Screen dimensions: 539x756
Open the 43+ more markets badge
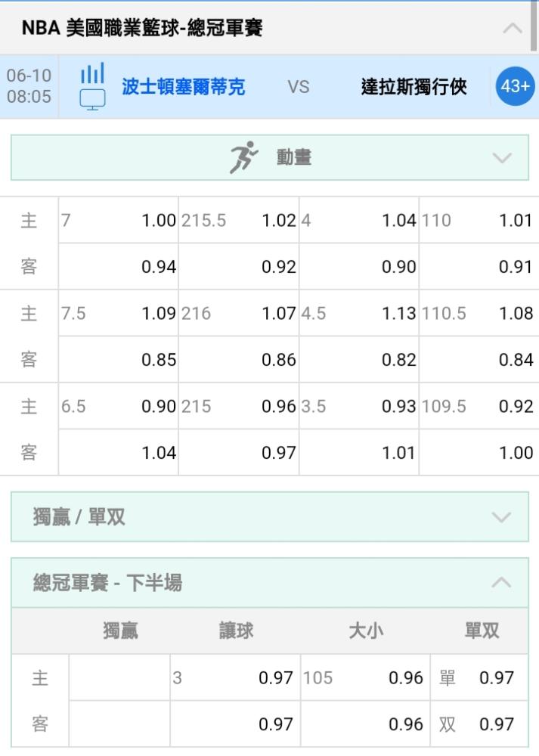tap(515, 86)
